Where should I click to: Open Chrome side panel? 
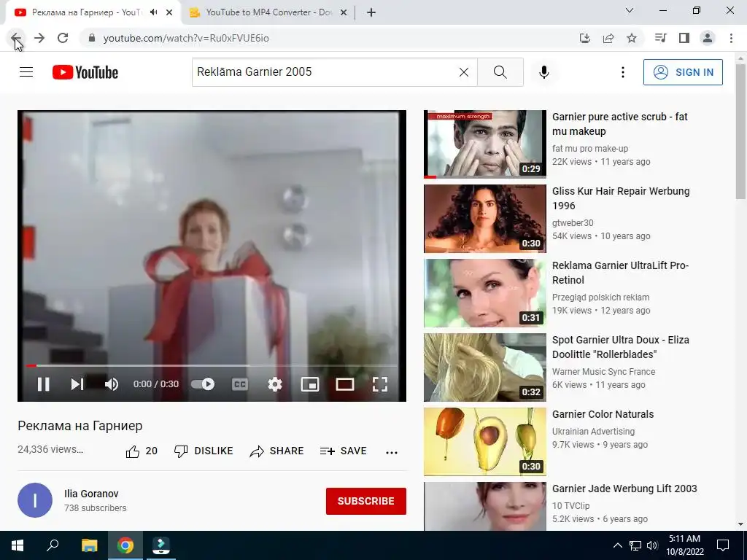[x=684, y=38]
